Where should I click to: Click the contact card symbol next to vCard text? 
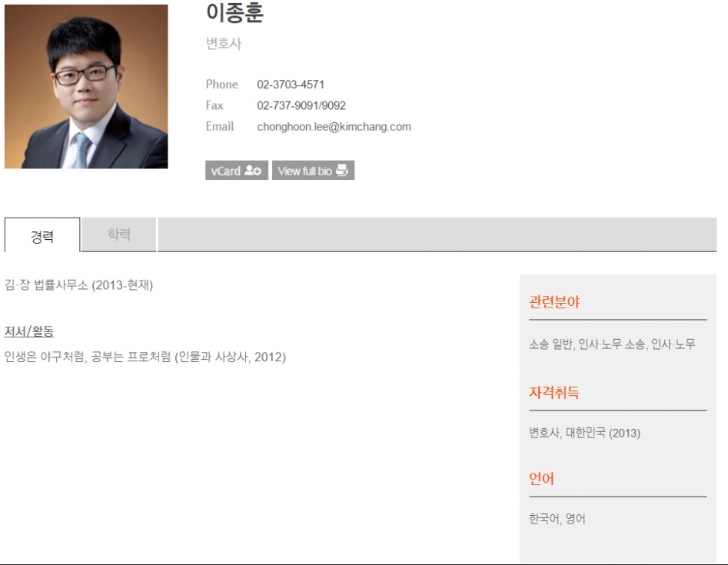pos(254,170)
